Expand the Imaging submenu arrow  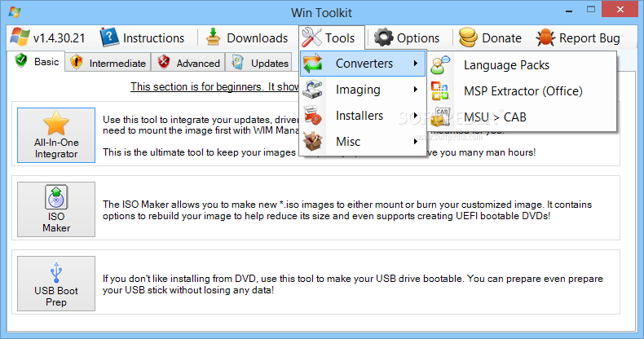pyautogui.click(x=416, y=89)
